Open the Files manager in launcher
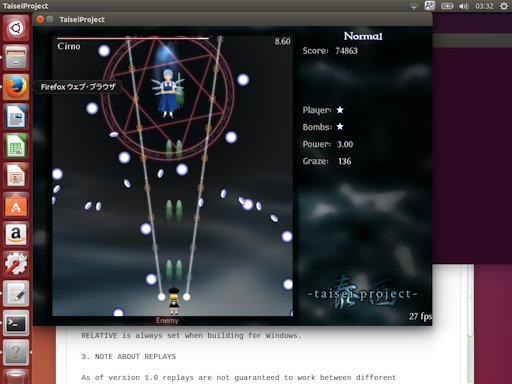The width and height of the screenshot is (512, 384). (x=16, y=57)
